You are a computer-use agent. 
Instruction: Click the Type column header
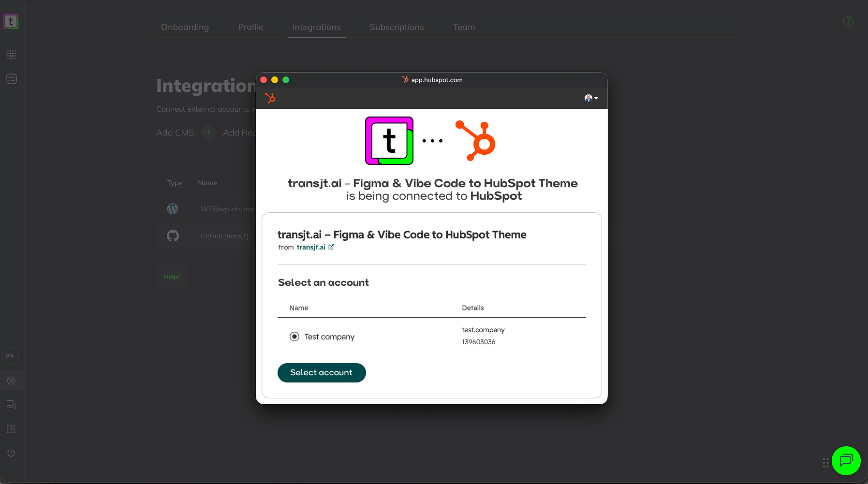[175, 183]
